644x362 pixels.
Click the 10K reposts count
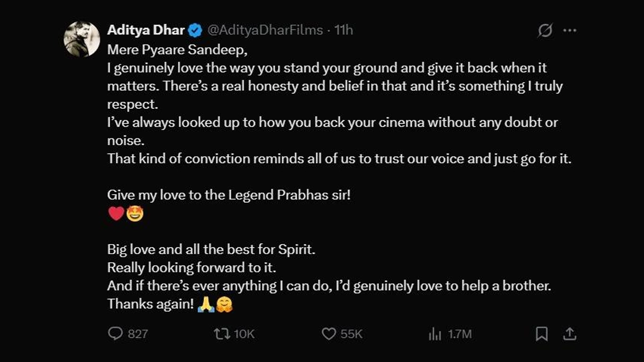[x=244, y=334]
